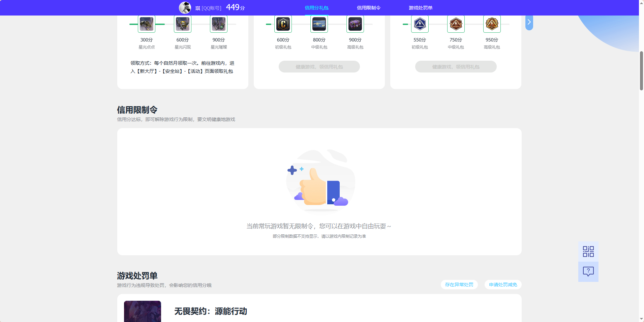Open the 600分 初级礼包 coin icon
Screen dimensions: 644x322
283,24
